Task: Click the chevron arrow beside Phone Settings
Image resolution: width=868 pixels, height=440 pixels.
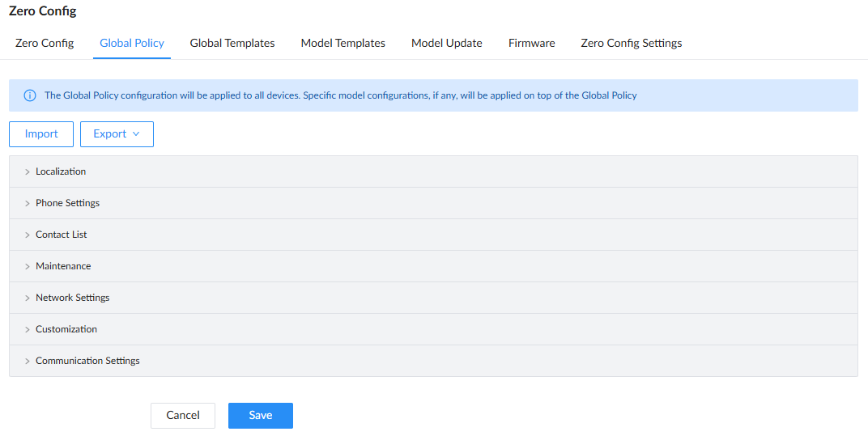Action: (x=28, y=203)
